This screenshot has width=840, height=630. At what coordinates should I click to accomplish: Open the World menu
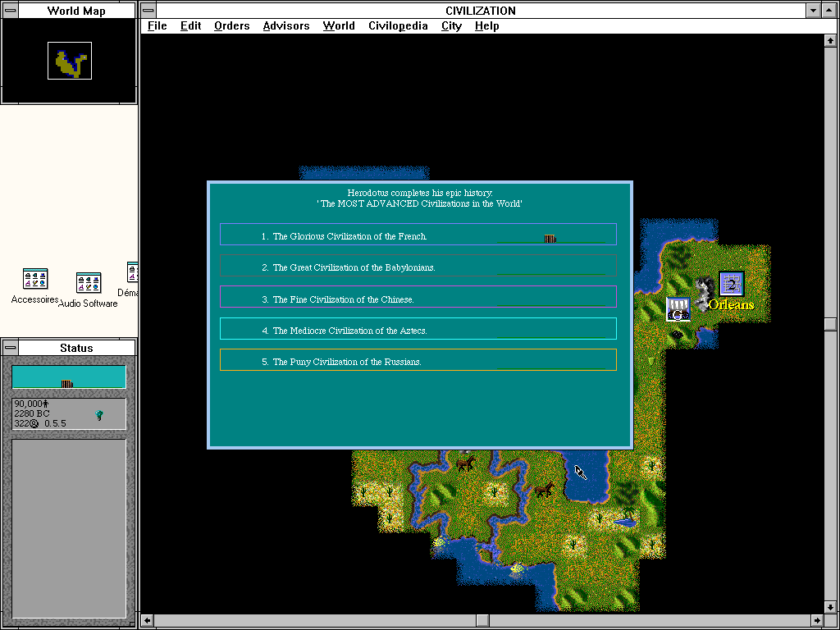339,25
